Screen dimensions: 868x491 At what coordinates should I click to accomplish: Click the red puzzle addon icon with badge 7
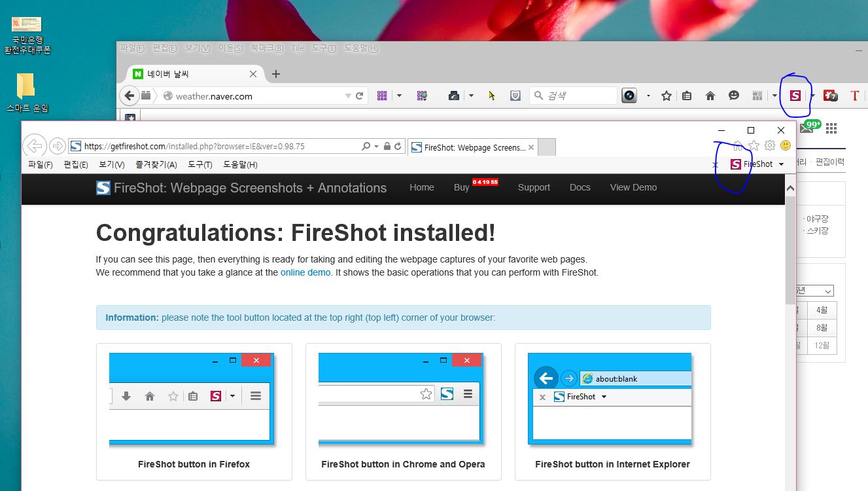pos(831,96)
